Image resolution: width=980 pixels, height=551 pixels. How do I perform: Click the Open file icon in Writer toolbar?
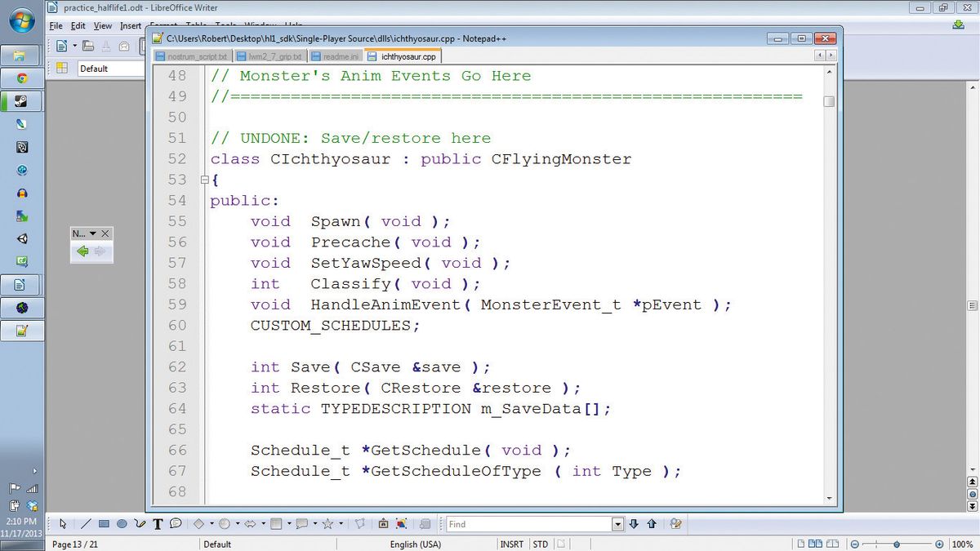pyautogui.click(x=87, y=47)
